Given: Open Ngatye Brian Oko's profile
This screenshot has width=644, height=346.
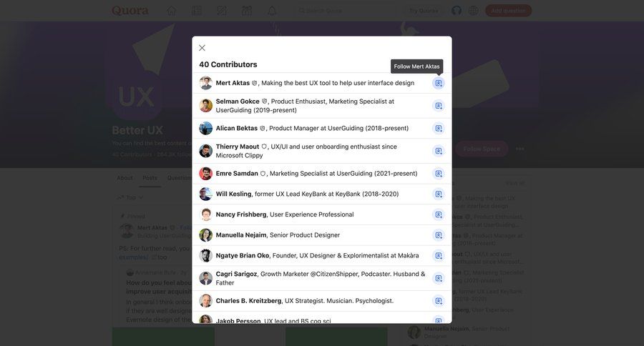Looking at the screenshot, I should 243,255.
